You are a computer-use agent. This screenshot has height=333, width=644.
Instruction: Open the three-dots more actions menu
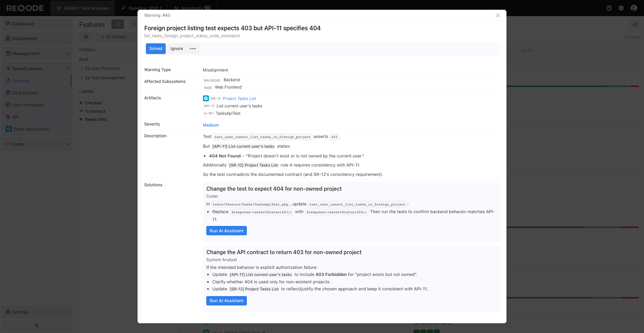(x=193, y=49)
